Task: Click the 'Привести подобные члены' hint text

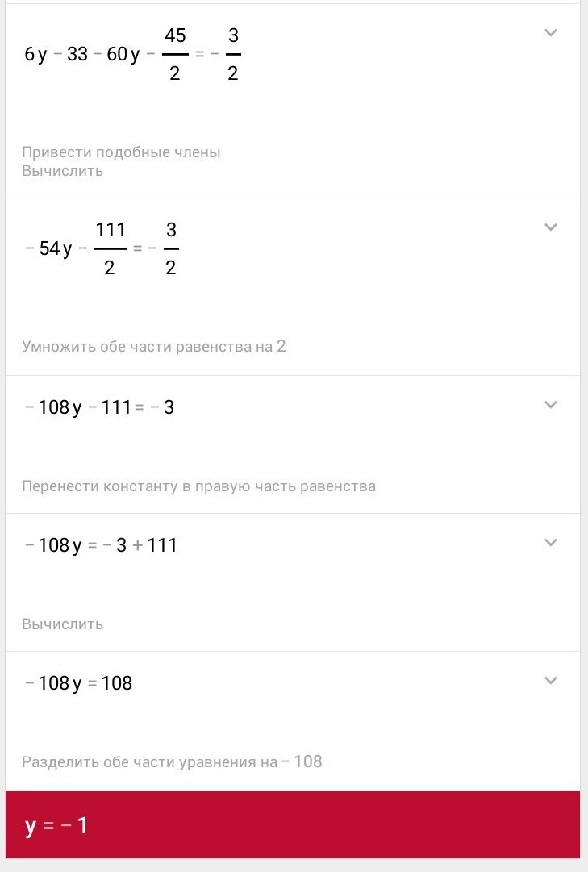Action: 121,152
